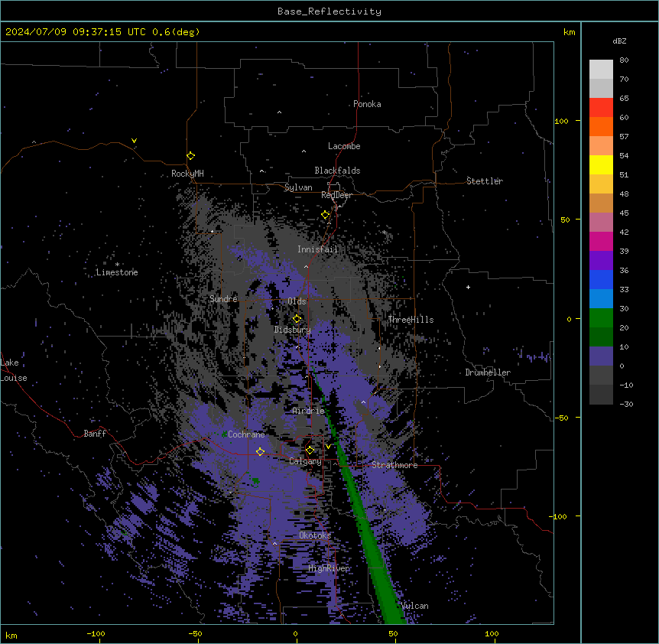Click the yellow diamond marker below RedDeer

tap(325, 215)
